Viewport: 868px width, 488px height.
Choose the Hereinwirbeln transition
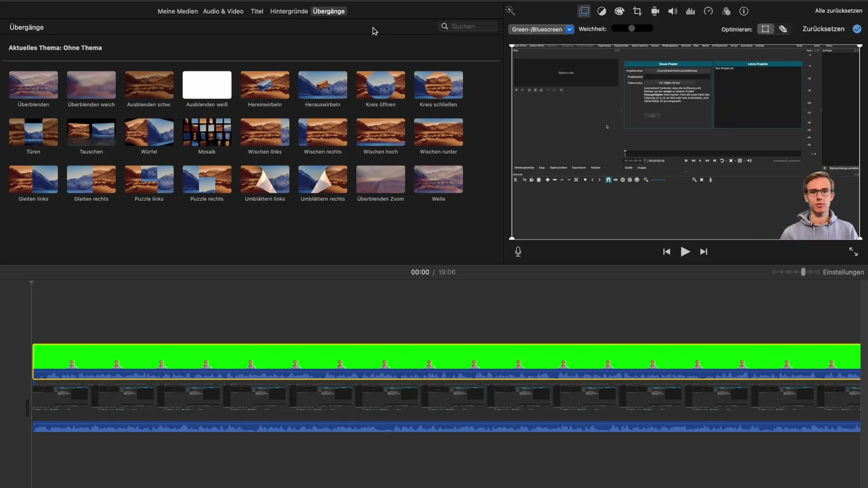pos(265,85)
